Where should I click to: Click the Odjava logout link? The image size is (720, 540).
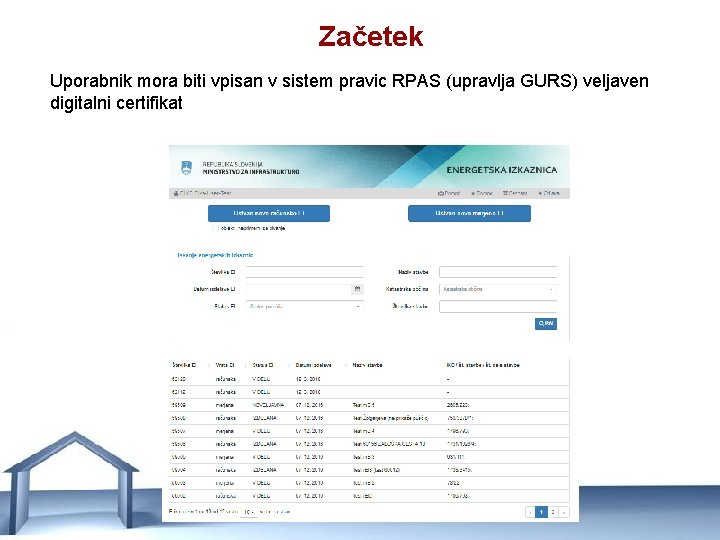pyautogui.click(x=549, y=193)
